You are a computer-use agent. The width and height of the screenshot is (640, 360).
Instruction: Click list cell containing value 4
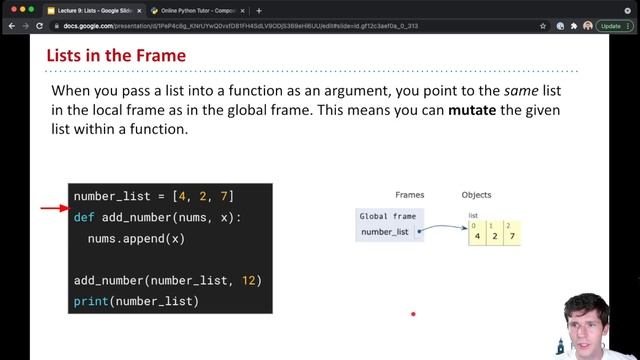tap(477, 233)
